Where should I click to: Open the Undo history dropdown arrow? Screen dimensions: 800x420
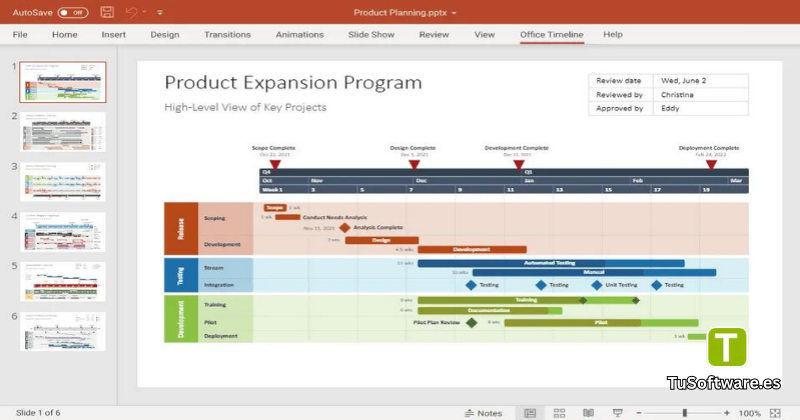tap(144, 12)
